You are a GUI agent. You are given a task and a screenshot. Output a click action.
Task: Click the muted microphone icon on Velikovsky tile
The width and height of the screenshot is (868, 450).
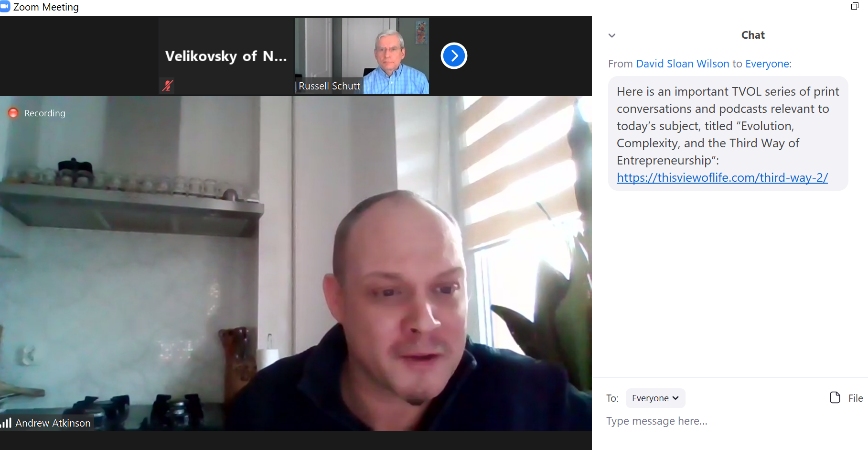click(167, 86)
